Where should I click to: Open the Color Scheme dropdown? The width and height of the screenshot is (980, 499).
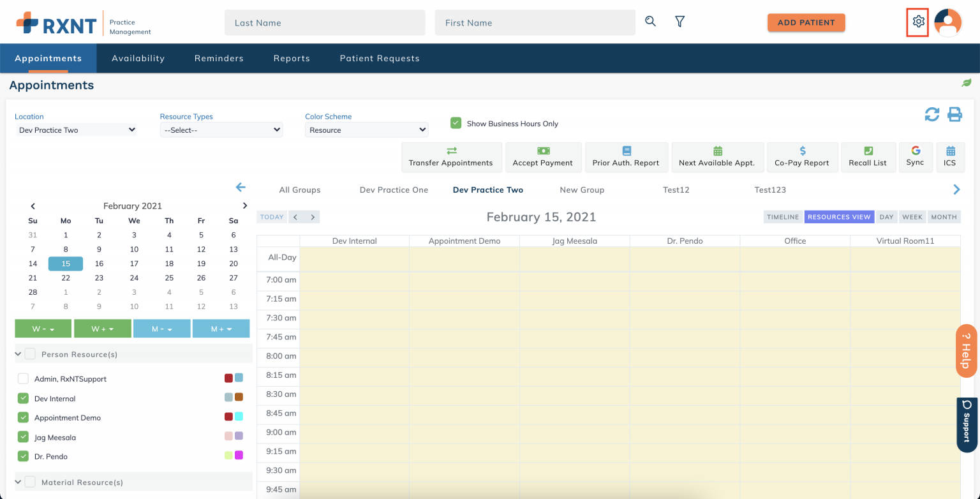coord(366,130)
